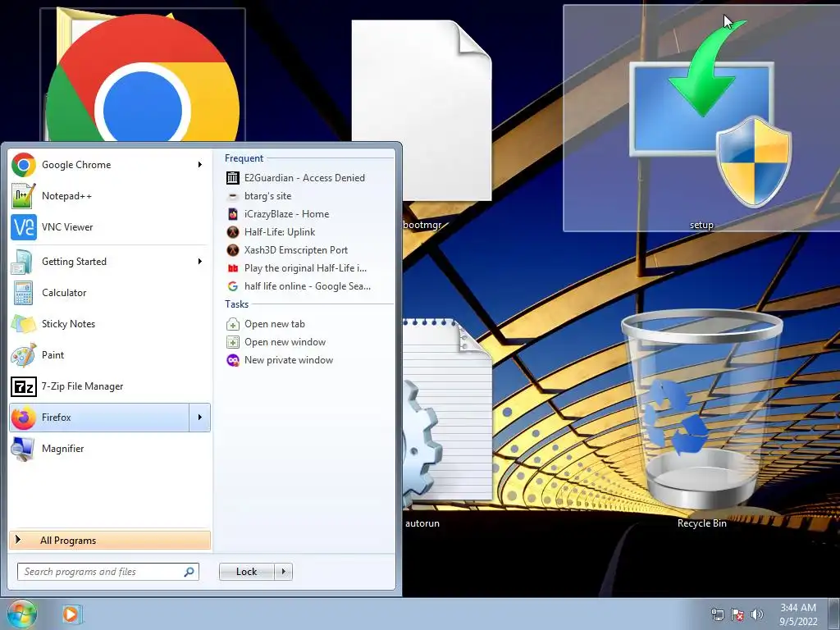Viewport: 840px width, 630px height.
Task: Click E2Guardian favicon in Frequent list
Action: click(232, 178)
